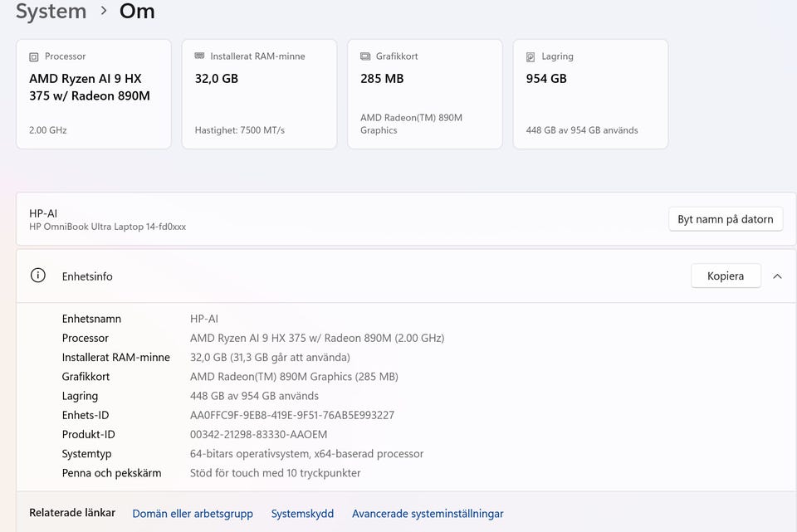Go back to System breadcrumb

pyautogui.click(x=51, y=11)
